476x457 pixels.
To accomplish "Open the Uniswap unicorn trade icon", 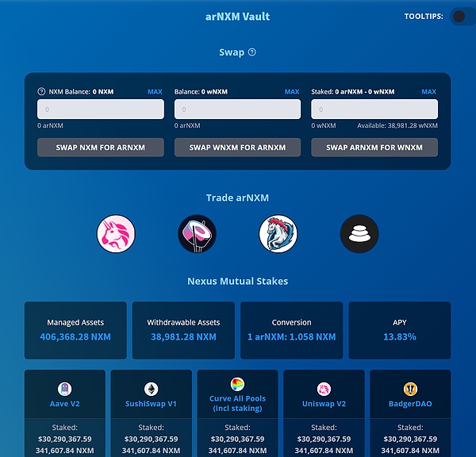I will click(116, 234).
